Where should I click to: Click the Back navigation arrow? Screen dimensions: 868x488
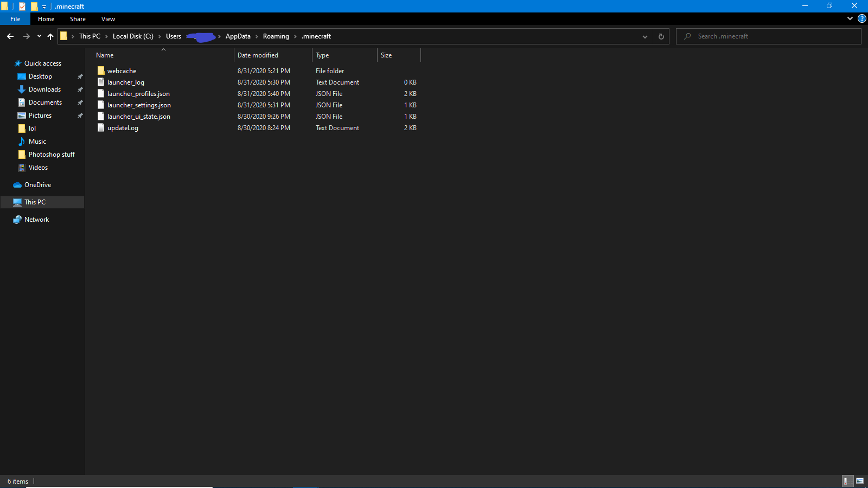tap(10, 36)
